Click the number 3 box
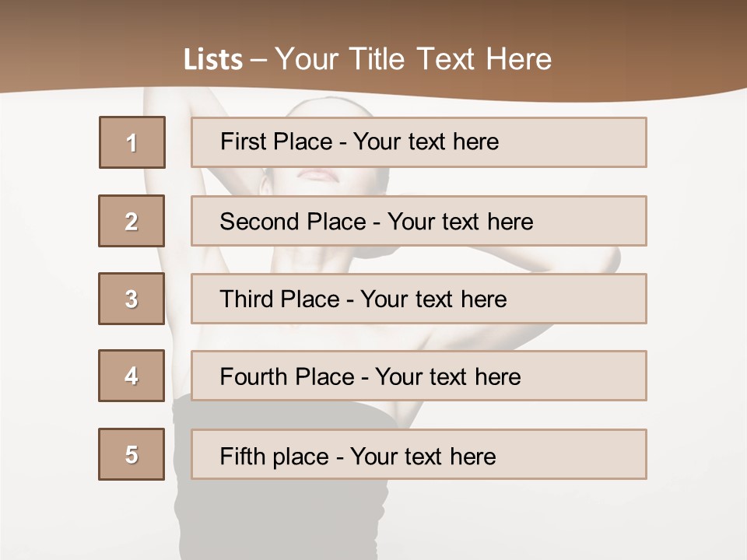Image resolution: width=747 pixels, height=560 pixels. 132,299
